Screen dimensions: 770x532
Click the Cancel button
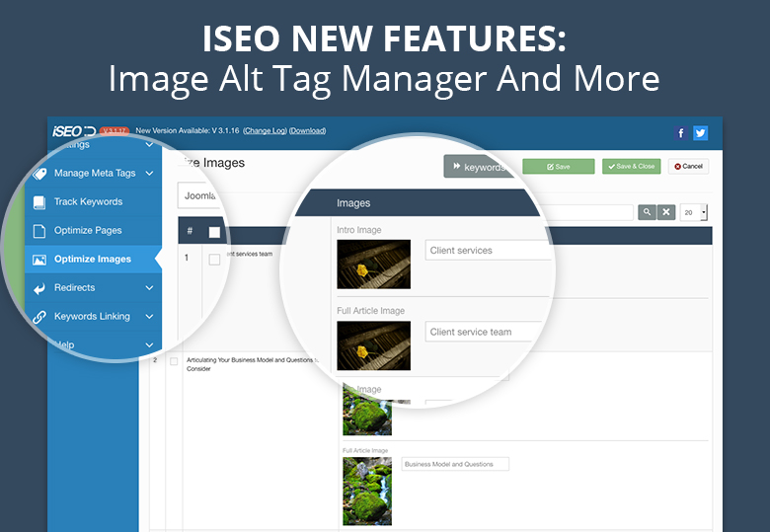(688, 167)
